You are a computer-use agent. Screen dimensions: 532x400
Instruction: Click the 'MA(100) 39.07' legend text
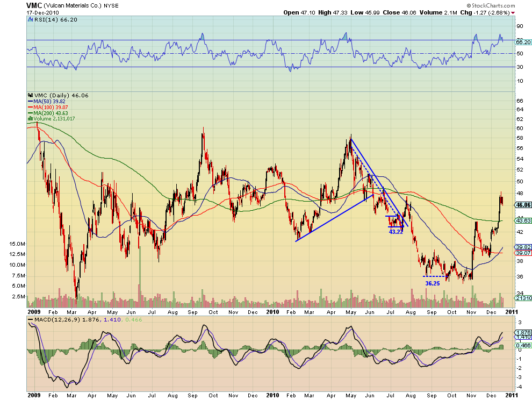51,108
